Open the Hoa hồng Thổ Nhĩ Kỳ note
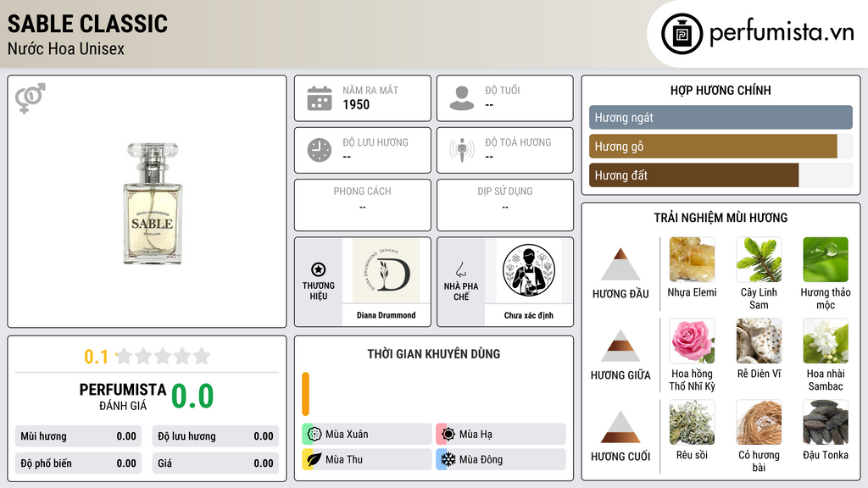This screenshot has width=868, height=488. tap(692, 355)
